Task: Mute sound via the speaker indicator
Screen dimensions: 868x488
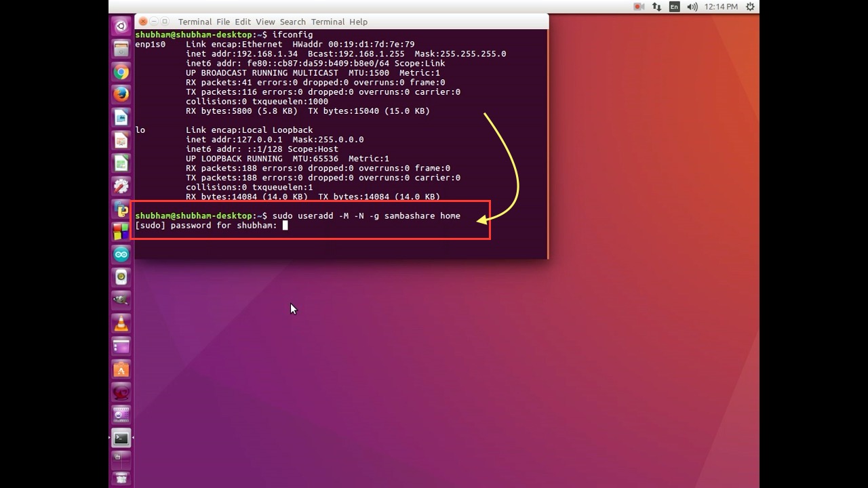Action: (691, 7)
